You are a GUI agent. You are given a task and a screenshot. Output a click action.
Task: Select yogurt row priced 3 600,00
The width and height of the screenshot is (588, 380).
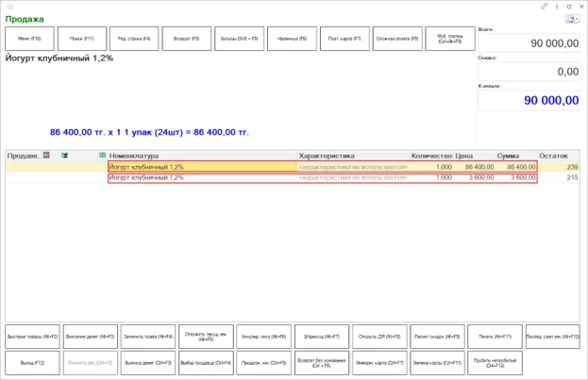[293, 177]
